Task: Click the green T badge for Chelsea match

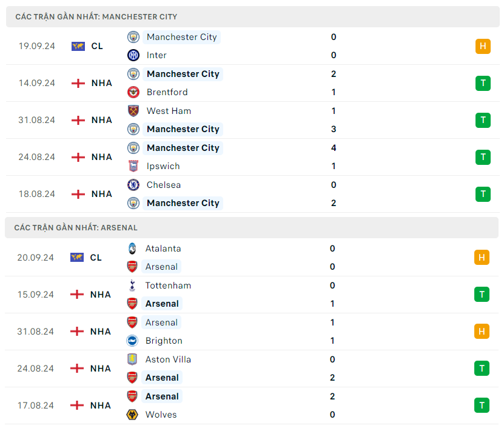Action: [x=483, y=194]
